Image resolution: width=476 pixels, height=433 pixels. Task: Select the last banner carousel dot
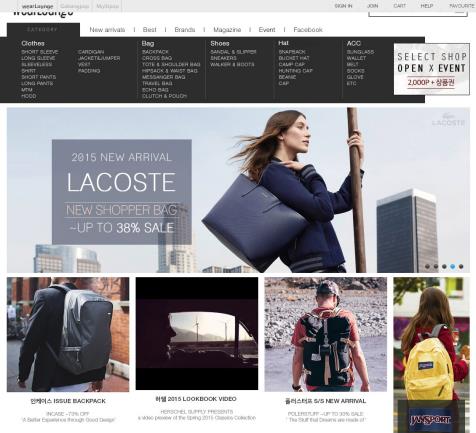pyautogui.click(x=461, y=266)
